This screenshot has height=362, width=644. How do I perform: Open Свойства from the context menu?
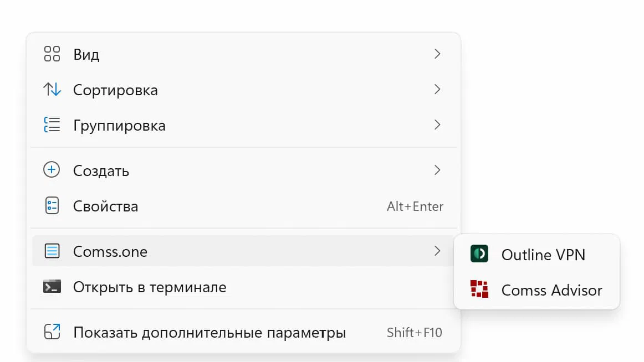coord(106,206)
